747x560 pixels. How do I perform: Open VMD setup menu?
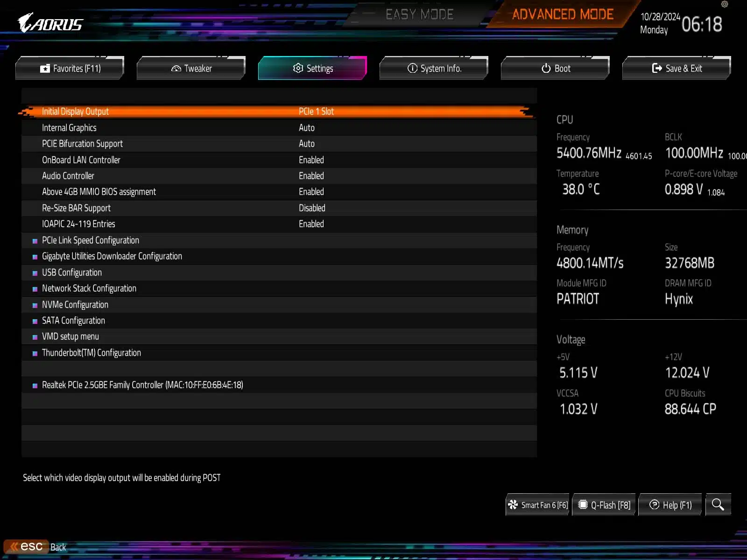[x=70, y=336]
